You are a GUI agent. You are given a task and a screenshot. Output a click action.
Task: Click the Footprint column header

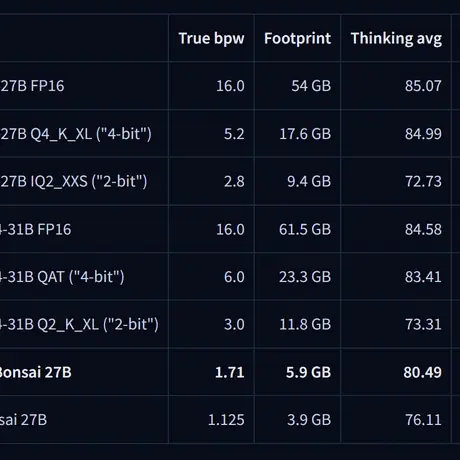point(297,38)
